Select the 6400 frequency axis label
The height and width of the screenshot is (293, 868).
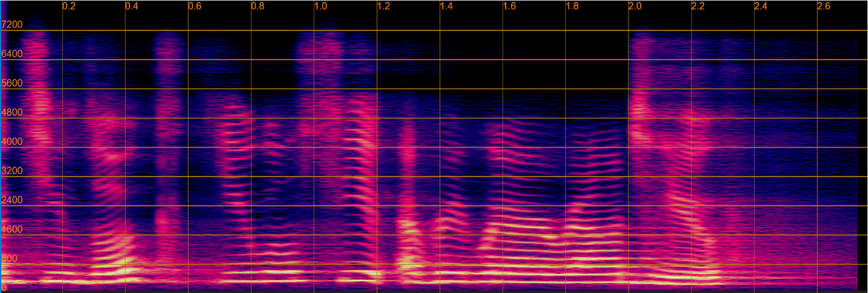point(12,54)
